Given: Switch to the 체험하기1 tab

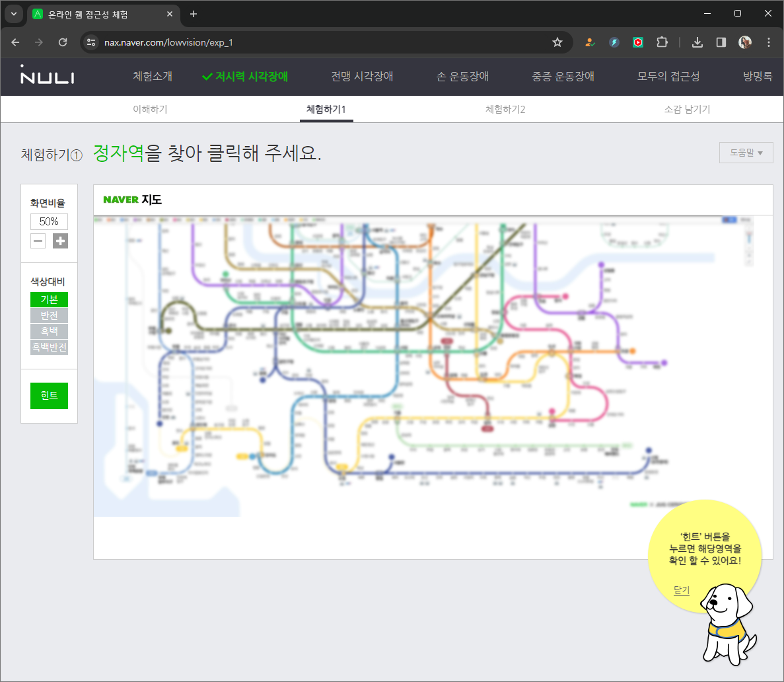Looking at the screenshot, I should pos(326,109).
